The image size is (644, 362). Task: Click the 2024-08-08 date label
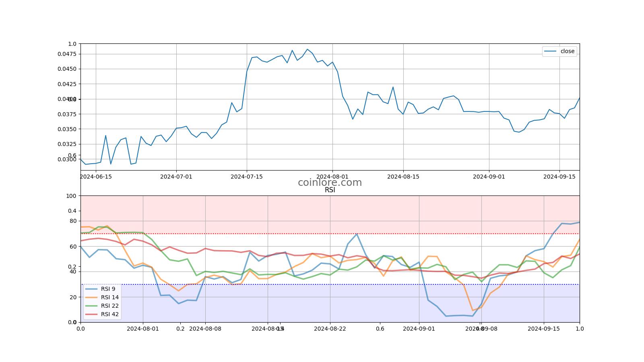(x=205, y=329)
